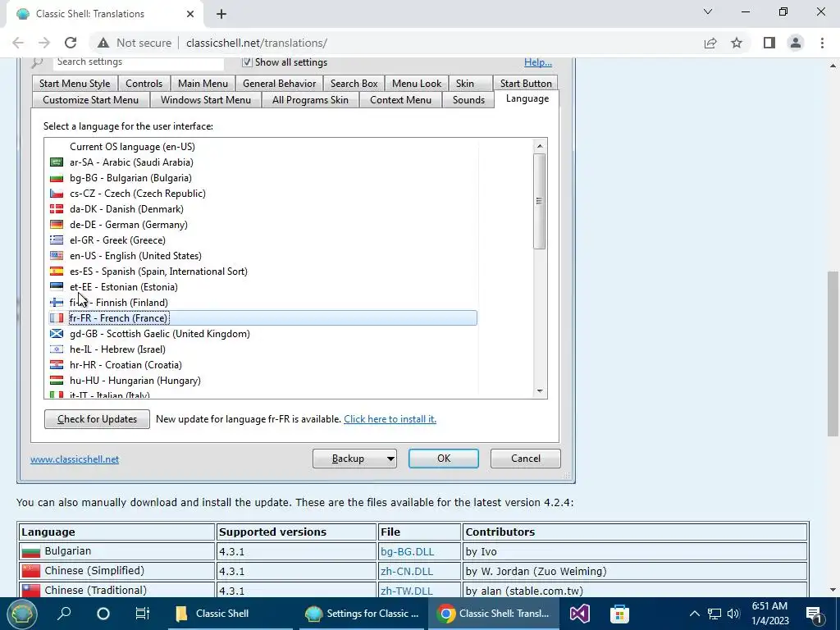Open Chrome's three-dot menu
The width and height of the screenshot is (840, 630).
click(x=822, y=43)
